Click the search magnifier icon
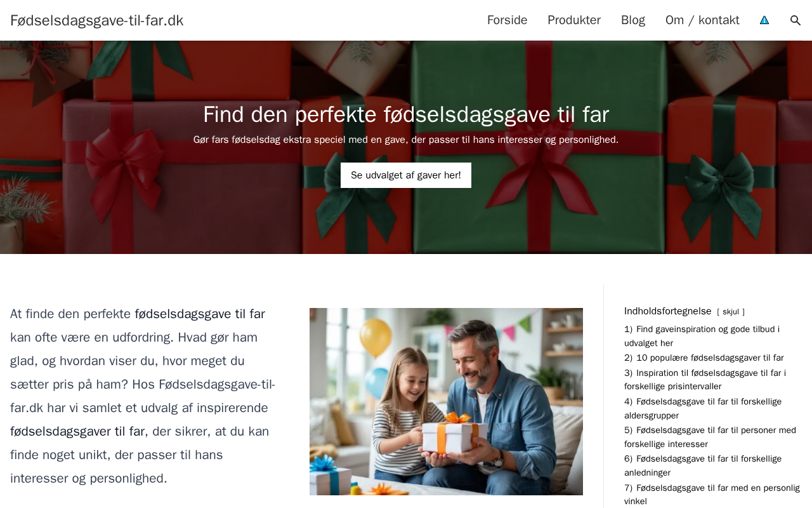 click(x=796, y=20)
